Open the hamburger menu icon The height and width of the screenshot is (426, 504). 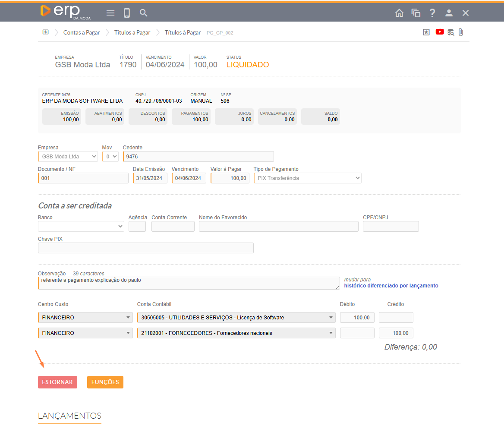(110, 13)
